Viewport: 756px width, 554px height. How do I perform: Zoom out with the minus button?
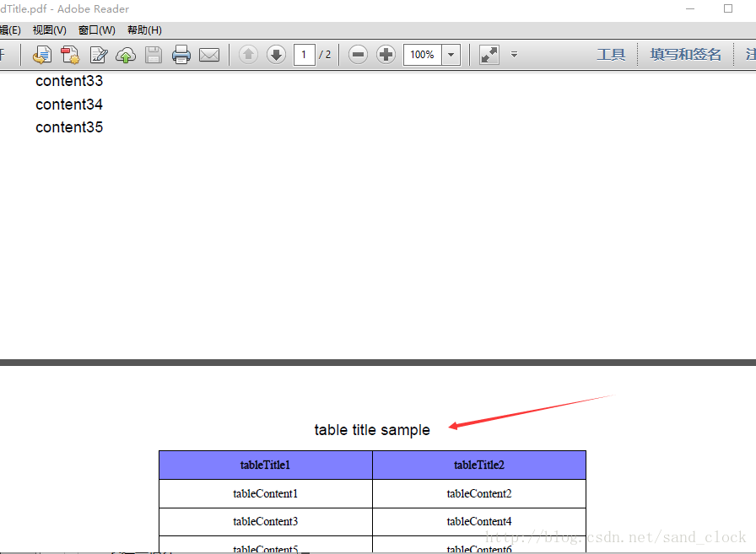pyautogui.click(x=359, y=55)
